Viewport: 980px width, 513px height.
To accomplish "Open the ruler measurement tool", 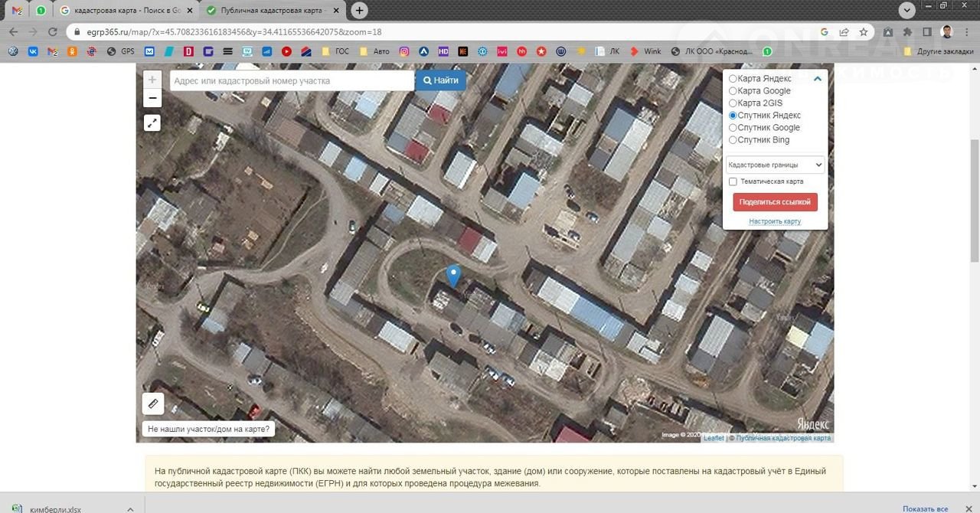I will pyautogui.click(x=153, y=404).
